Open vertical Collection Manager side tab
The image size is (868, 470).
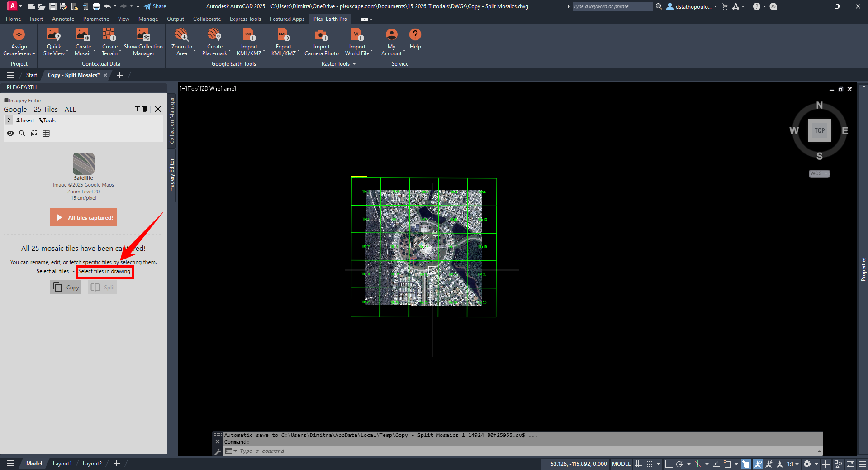172,120
